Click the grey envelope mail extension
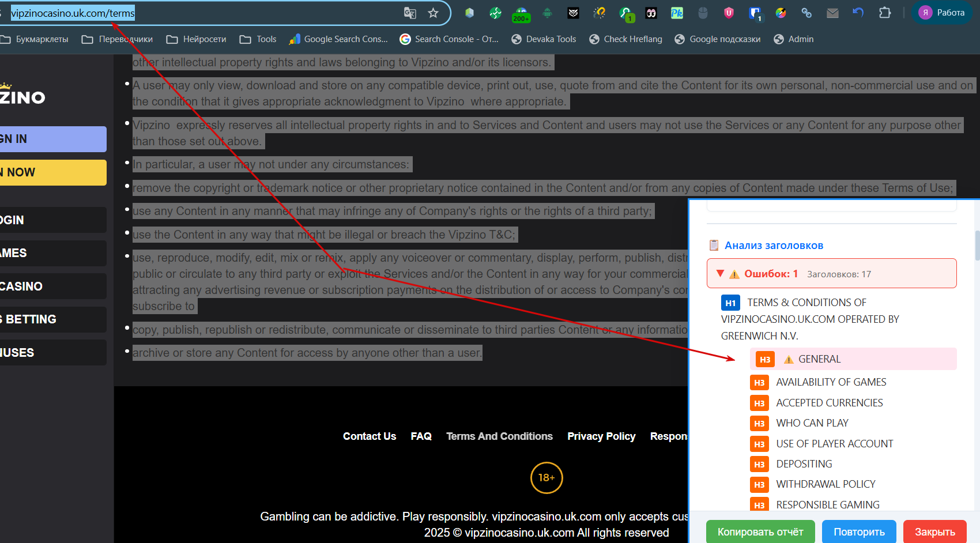Viewport: 980px width, 543px height. tap(832, 13)
